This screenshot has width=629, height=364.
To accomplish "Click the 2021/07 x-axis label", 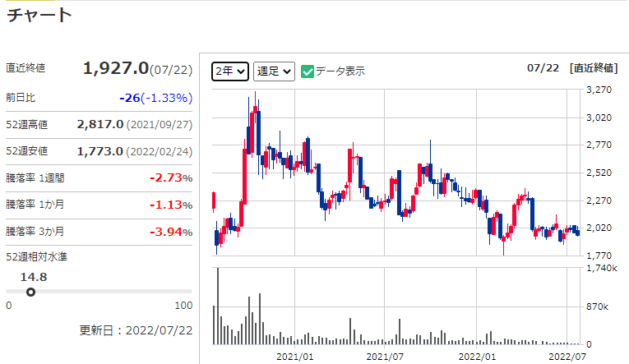I will click(385, 357).
